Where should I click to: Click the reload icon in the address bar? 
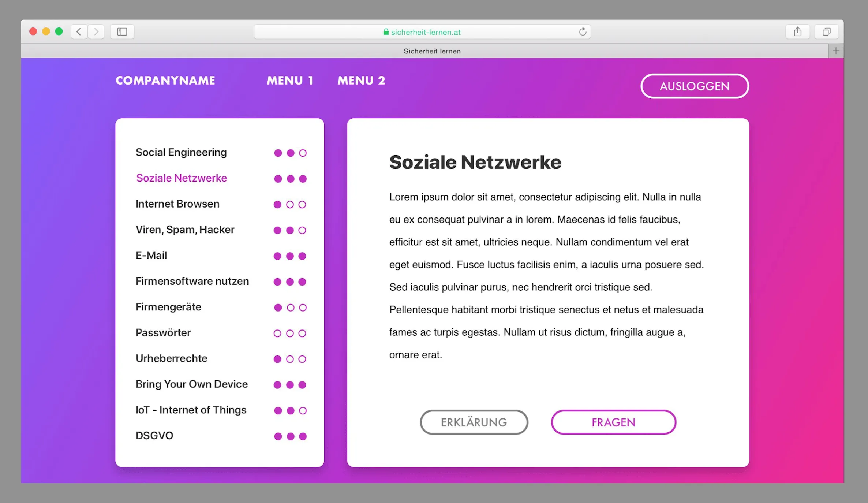pyautogui.click(x=583, y=31)
